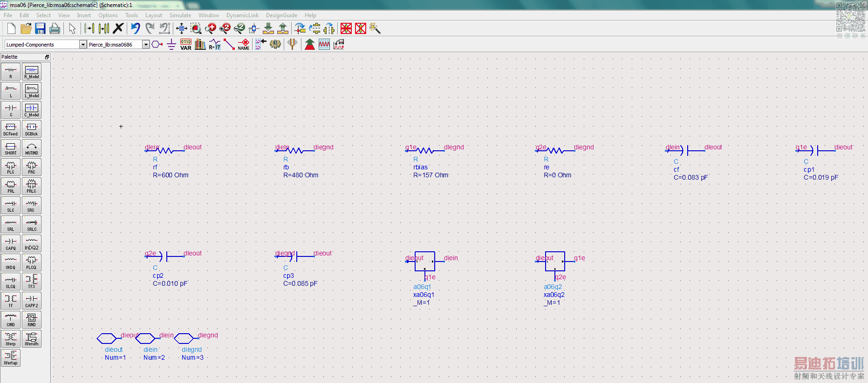Click the black X delete icon
This screenshot has width=868, height=383.
tap(118, 28)
